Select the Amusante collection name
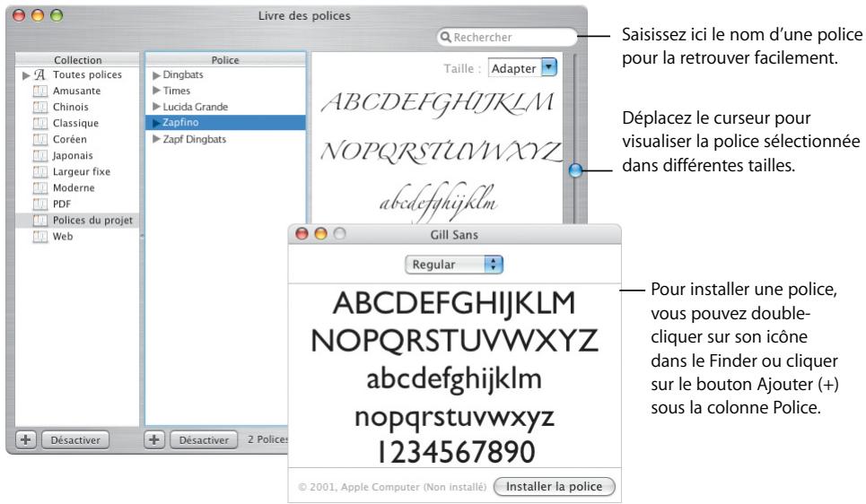This screenshot has width=866, height=504. 77,91
